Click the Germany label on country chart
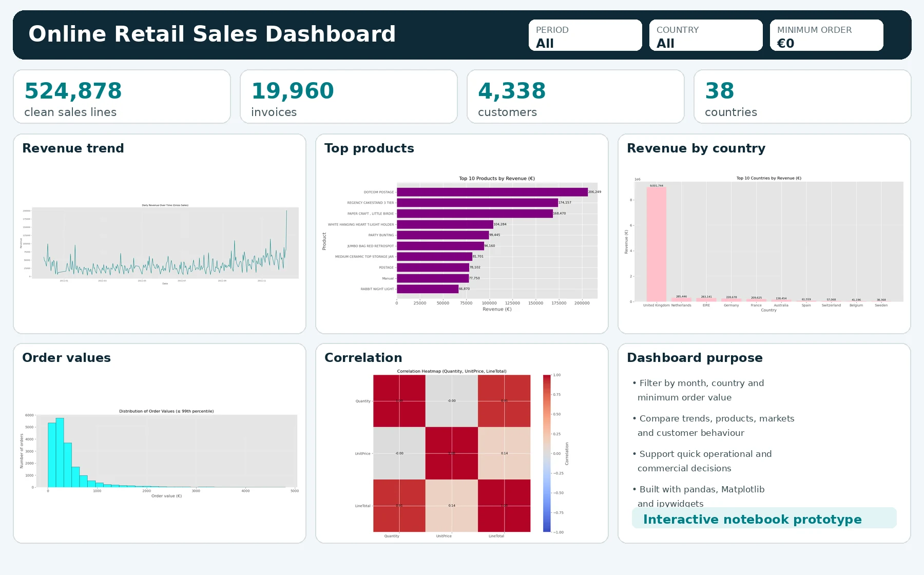The image size is (924, 575). (x=731, y=305)
